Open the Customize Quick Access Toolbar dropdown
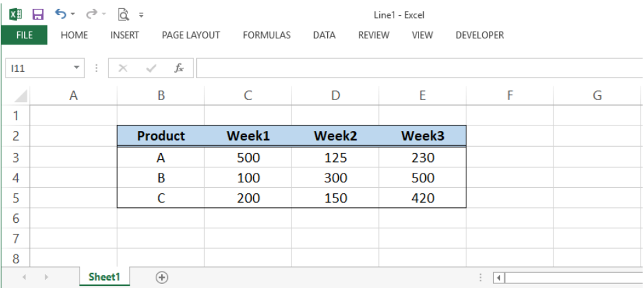This screenshot has width=644, height=288. tap(141, 15)
